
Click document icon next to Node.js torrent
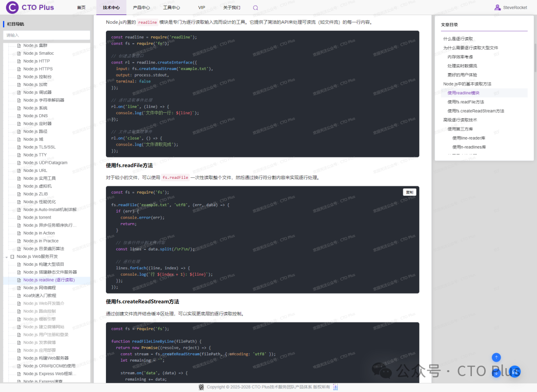(x=19, y=218)
